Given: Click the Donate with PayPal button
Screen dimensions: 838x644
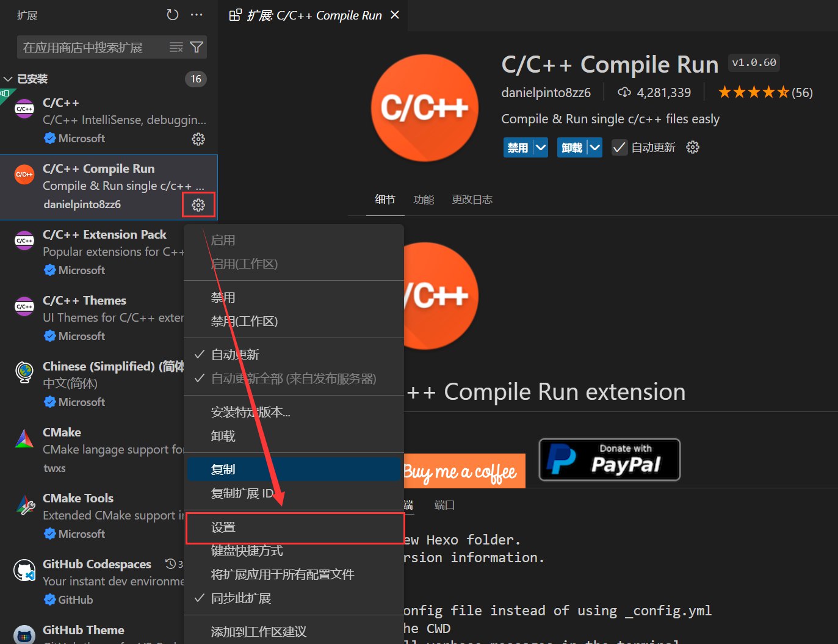Looking at the screenshot, I should pos(609,460).
